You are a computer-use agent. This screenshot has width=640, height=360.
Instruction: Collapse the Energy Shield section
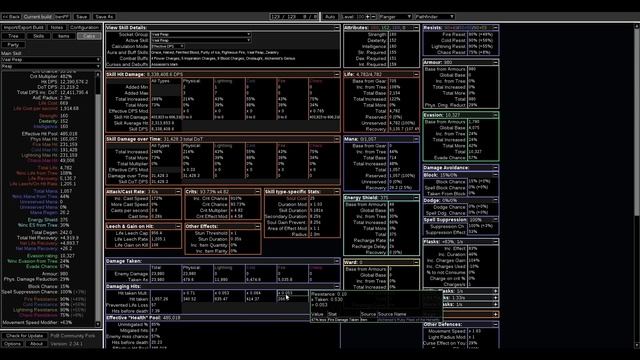[416, 198]
